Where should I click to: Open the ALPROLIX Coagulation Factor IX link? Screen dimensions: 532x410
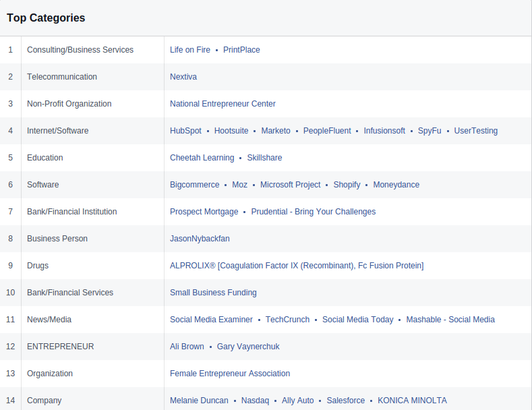pos(297,266)
